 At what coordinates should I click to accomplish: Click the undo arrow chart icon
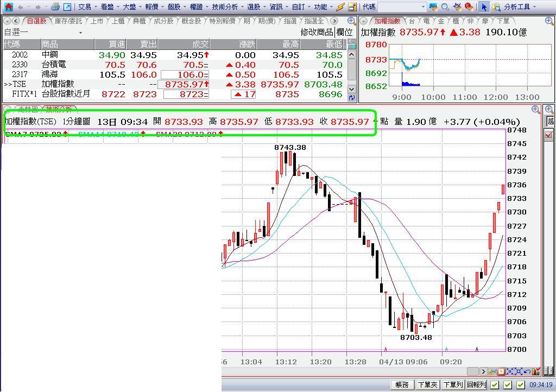point(527,371)
